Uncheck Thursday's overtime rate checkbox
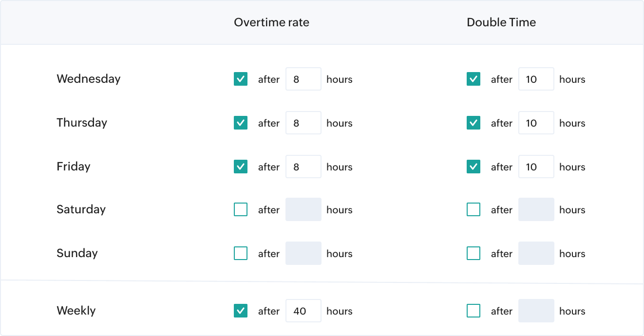Screen dimensions: 644x336 (x=240, y=123)
